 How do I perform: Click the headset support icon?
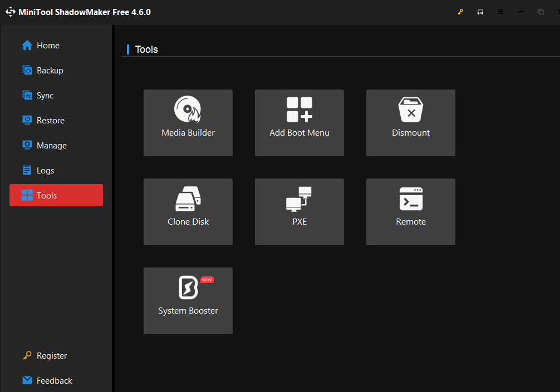point(480,12)
